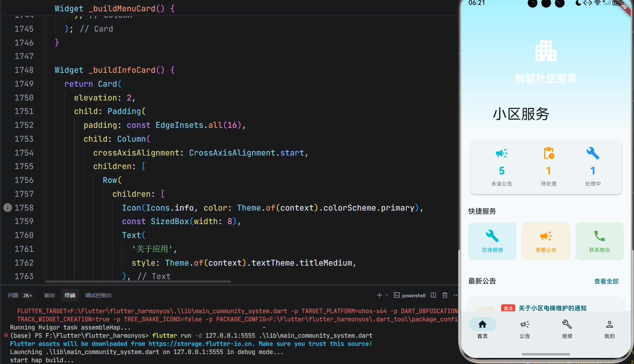
Task: Create a new terminal with plus icon
Action: (x=379, y=295)
